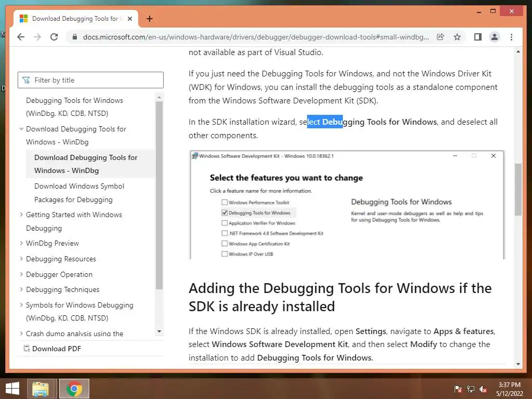Click Windows IP Over USB checkbox in image
Image resolution: width=532 pixels, height=399 pixels.
tap(224, 254)
